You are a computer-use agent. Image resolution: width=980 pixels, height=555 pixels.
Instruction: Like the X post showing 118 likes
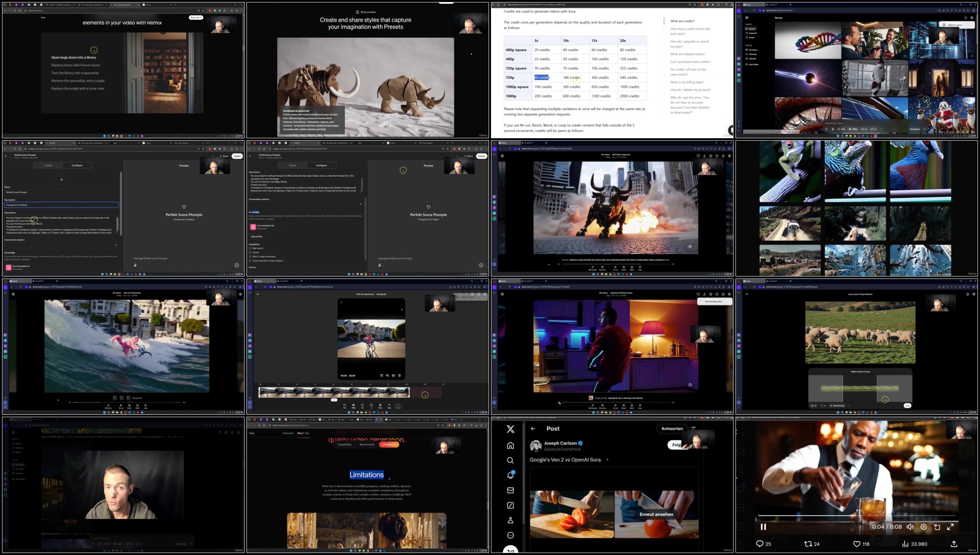point(856,544)
